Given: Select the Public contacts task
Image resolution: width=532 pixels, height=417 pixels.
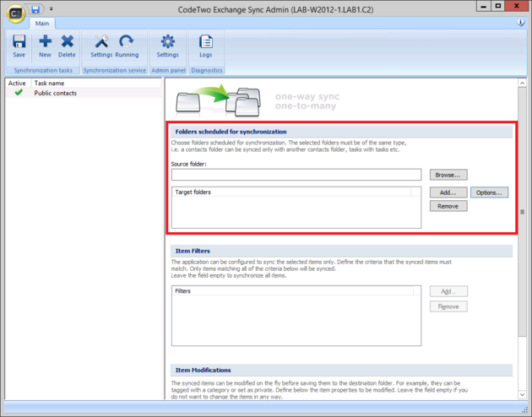Looking at the screenshot, I should pyautogui.click(x=55, y=93).
